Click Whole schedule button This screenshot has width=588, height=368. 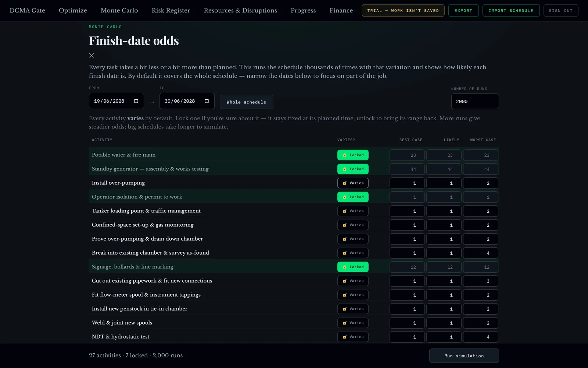[246, 102]
